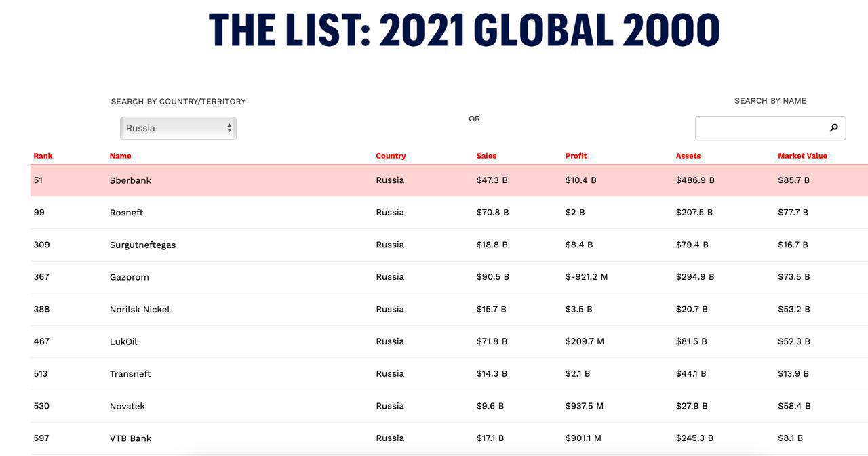Sort by Name column header
Screen dimensions: 868x456
tap(120, 156)
